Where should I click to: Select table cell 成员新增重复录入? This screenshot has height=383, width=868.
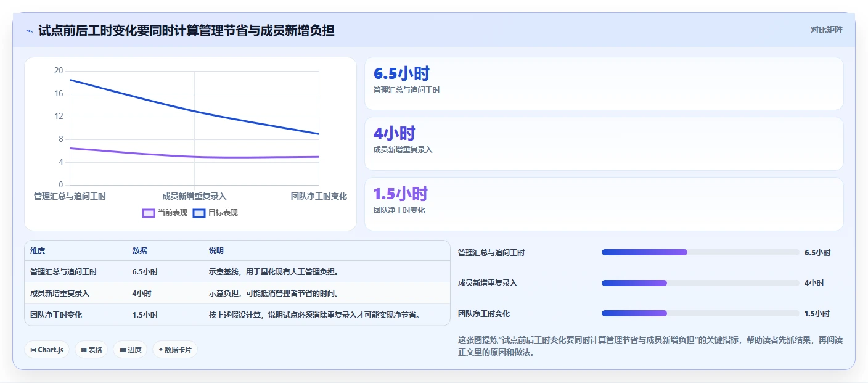[x=60, y=294]
